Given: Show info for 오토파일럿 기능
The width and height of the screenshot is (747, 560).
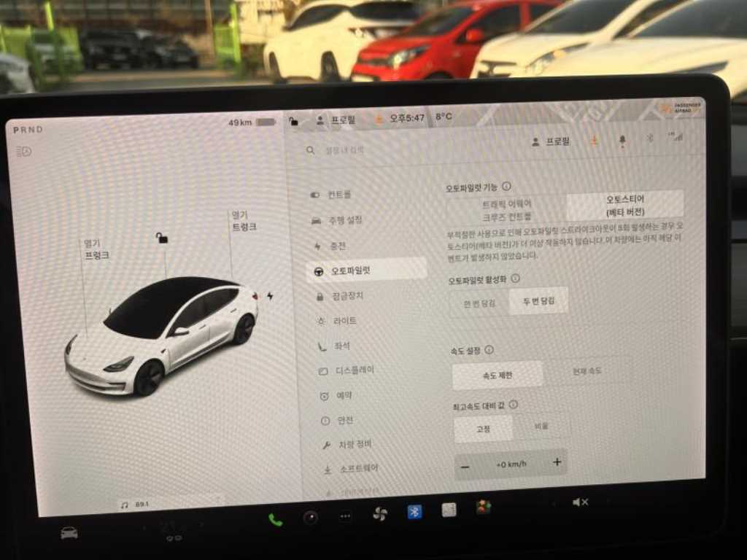Looking at the screenshot, I should tap(506, 187).
